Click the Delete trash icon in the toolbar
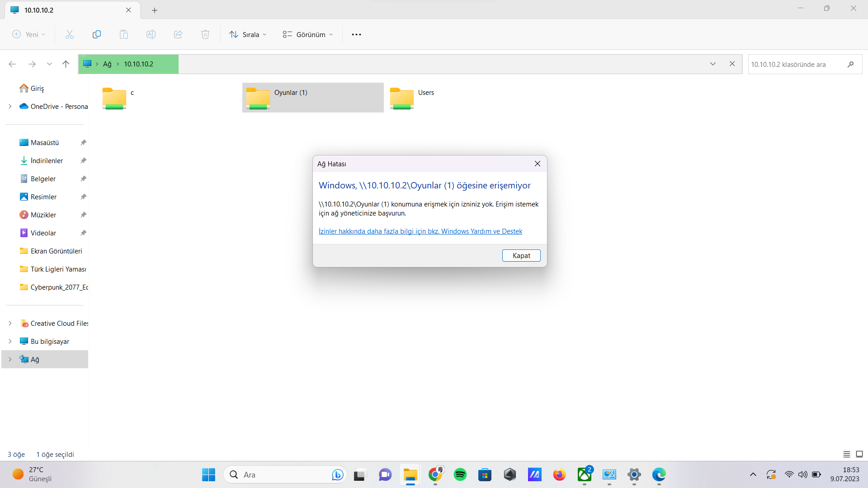The height and width of the screenshot is (488, 868). [x=205, y=34]
